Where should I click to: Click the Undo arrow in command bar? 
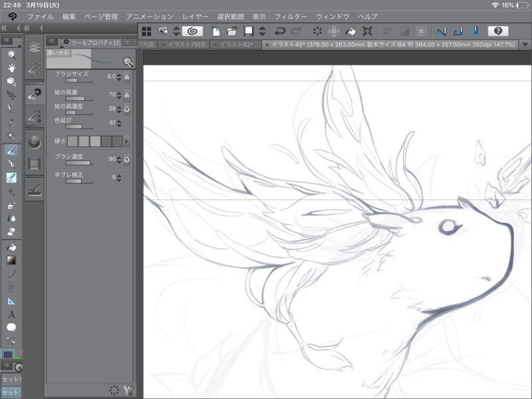(x=280, y=31)
